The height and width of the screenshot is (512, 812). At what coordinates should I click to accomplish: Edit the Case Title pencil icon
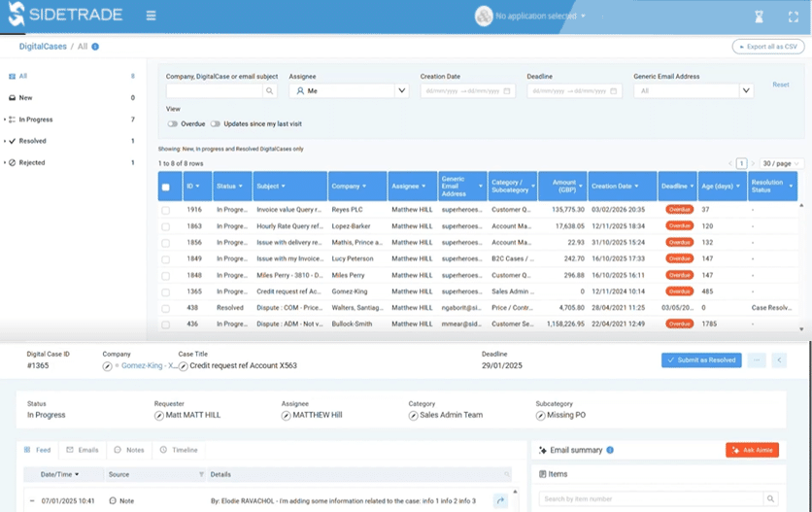pyautogui.click(x=184, y=366)
